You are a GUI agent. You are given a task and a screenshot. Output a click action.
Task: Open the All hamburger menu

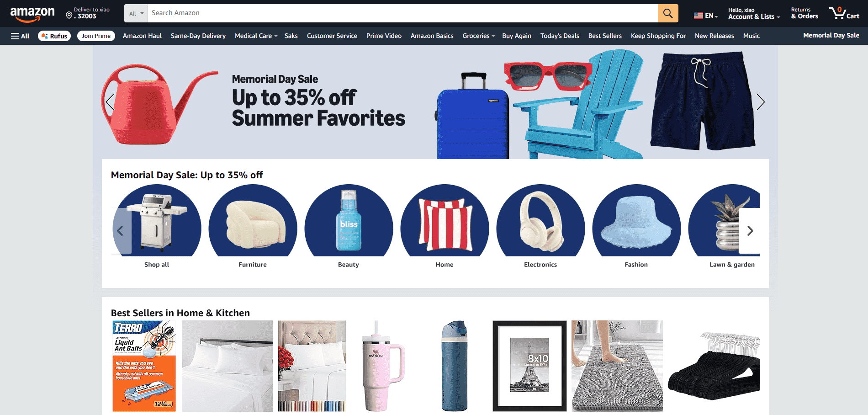click(20, 36)
